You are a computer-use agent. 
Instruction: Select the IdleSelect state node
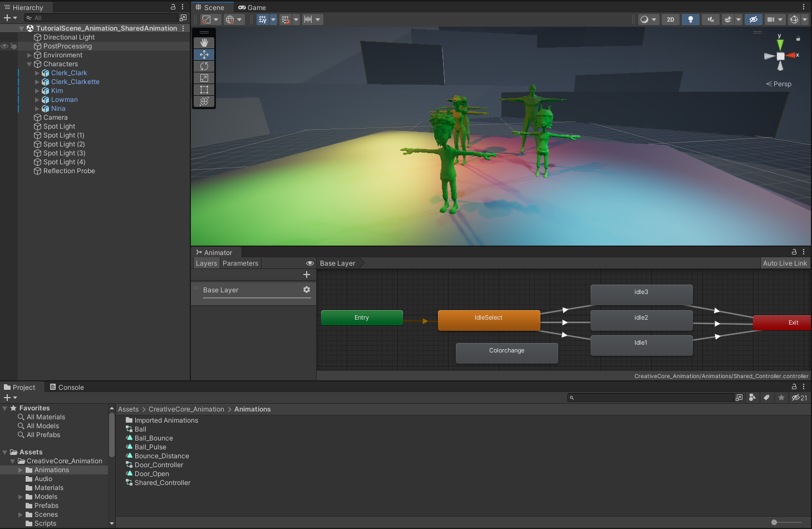489,320
